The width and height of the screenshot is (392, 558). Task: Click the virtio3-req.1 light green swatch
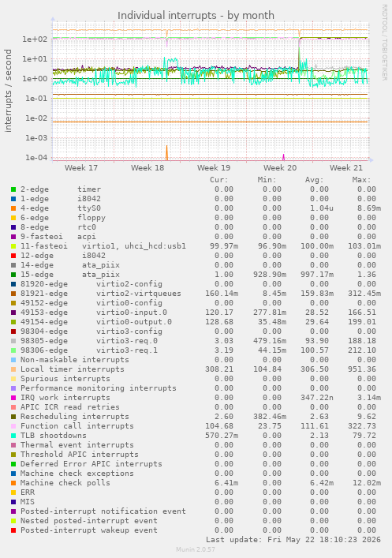pyautogui.click(x=13, y=350)
